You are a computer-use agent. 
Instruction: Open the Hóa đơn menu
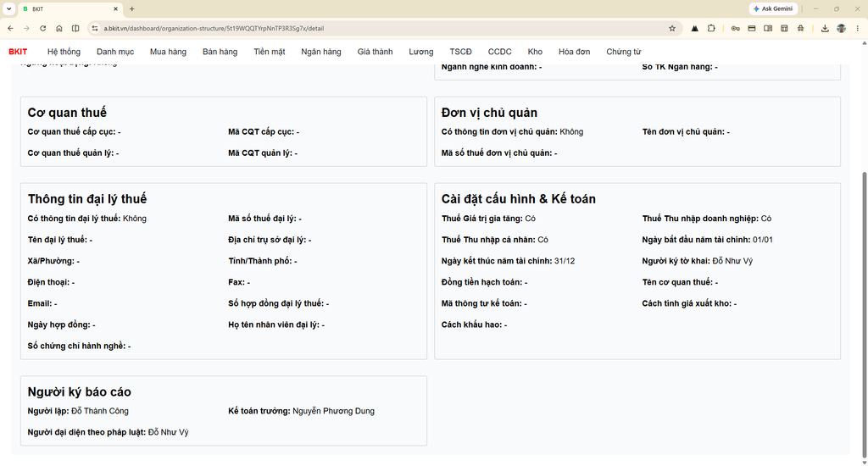tap(574, 52)
